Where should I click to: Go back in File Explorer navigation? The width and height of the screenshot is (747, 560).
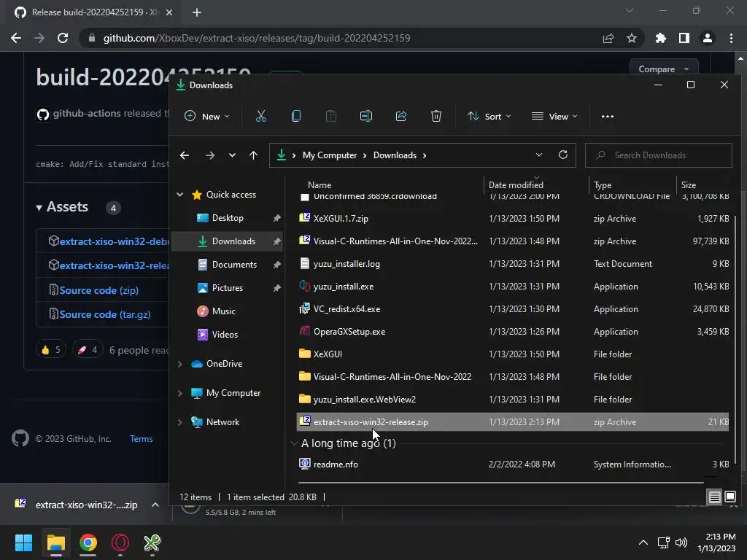tap(185, 155)
